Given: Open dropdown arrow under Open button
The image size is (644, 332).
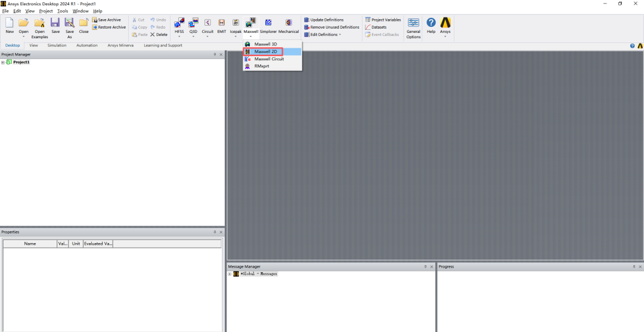Looking at the screenshot, I should point(23,36).
